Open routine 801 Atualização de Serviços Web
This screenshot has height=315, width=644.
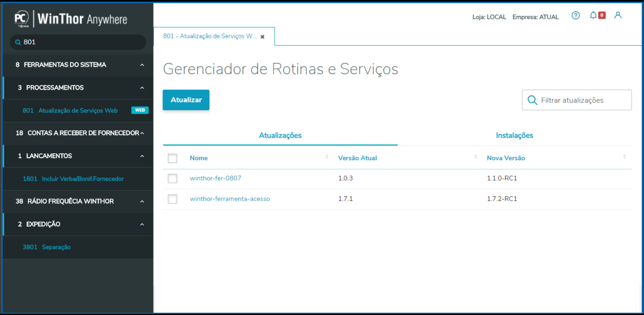coord(70,111)
